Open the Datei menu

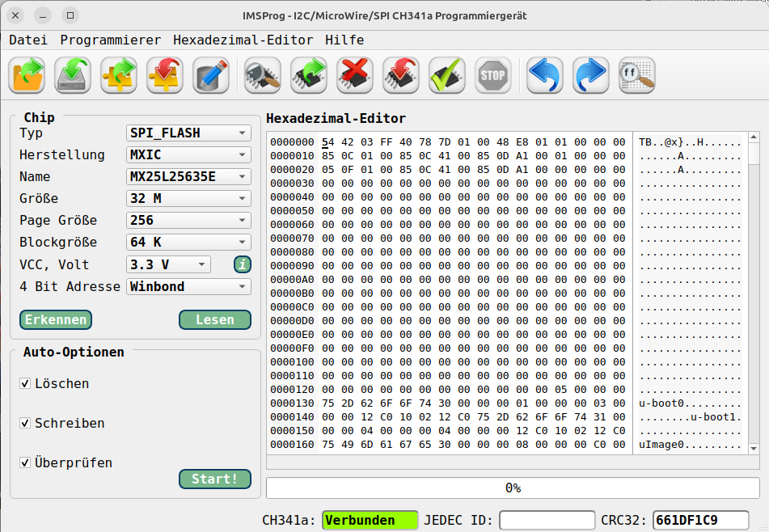(28, 40)
